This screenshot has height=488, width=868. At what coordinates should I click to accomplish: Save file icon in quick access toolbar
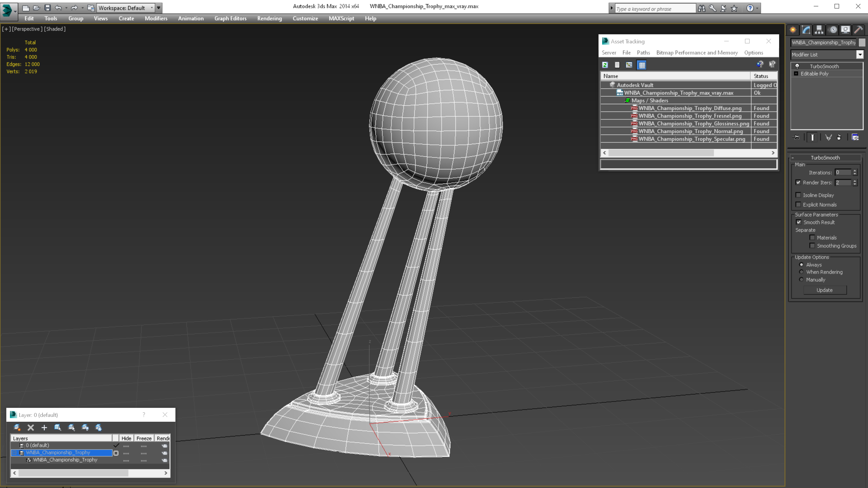[48, 8]
